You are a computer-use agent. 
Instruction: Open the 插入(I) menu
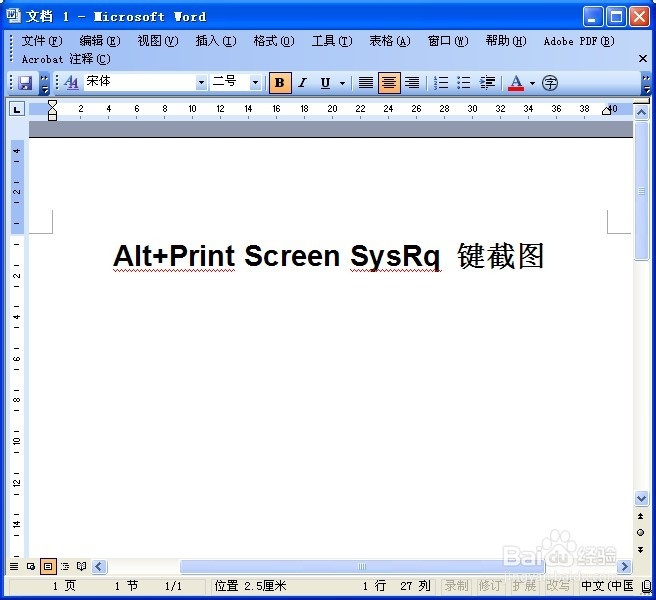pos(216,41)
